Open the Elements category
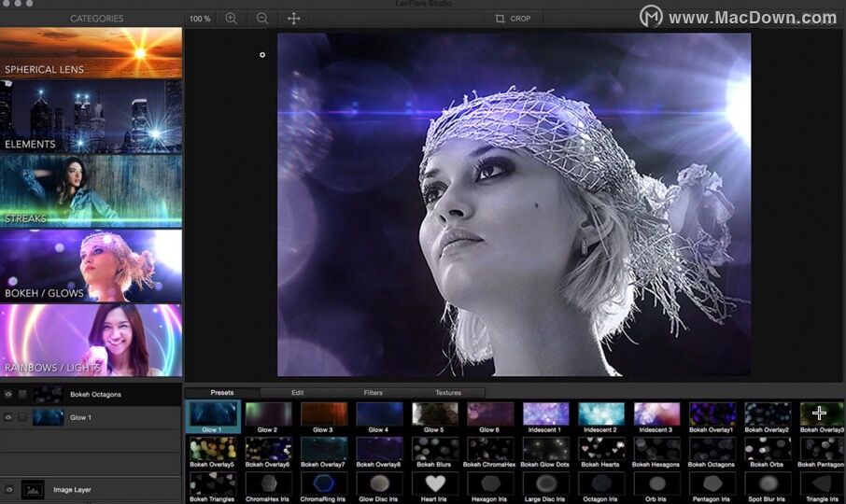Viewport: 846px width, 504px height. pos(91,117)
